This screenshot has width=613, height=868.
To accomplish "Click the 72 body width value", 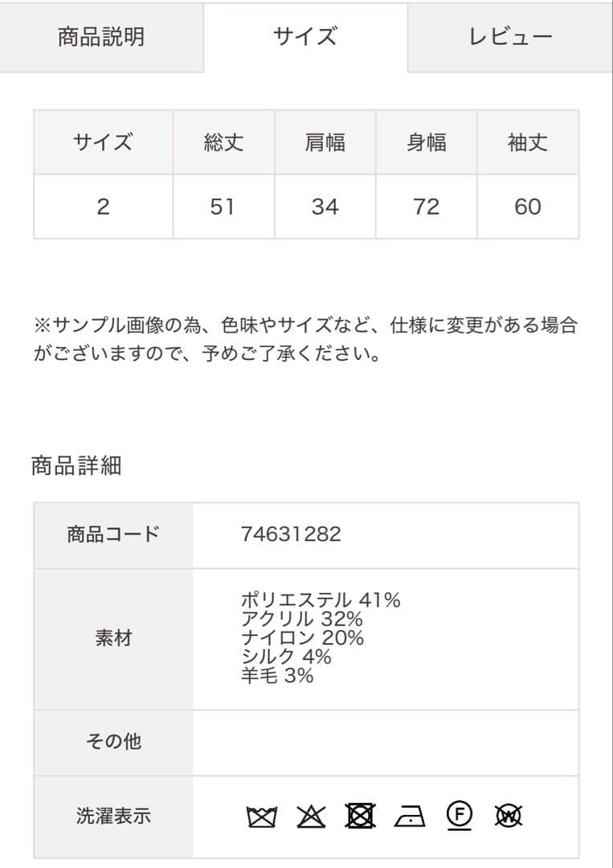I will pyautogui.click(x=426, y=207).
